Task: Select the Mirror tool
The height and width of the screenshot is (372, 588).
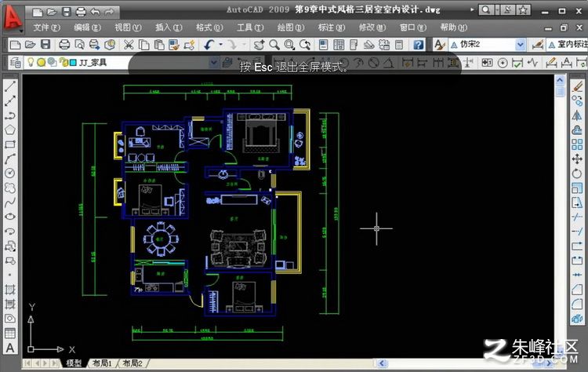Action: tap(578, 115)
